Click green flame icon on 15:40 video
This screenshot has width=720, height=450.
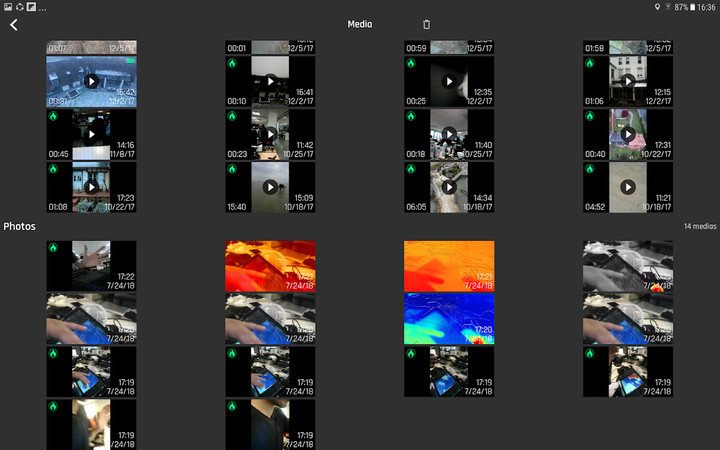(232, 169)
